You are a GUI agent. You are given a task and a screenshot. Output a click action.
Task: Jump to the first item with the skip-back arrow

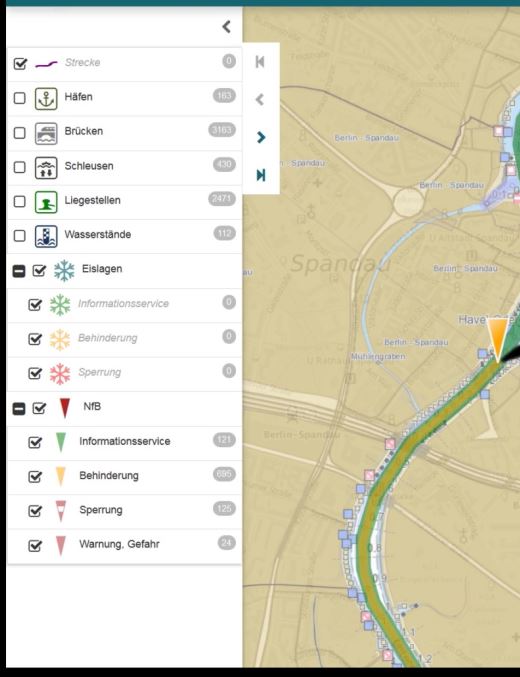pyautogui.click(x=260, y=62)
